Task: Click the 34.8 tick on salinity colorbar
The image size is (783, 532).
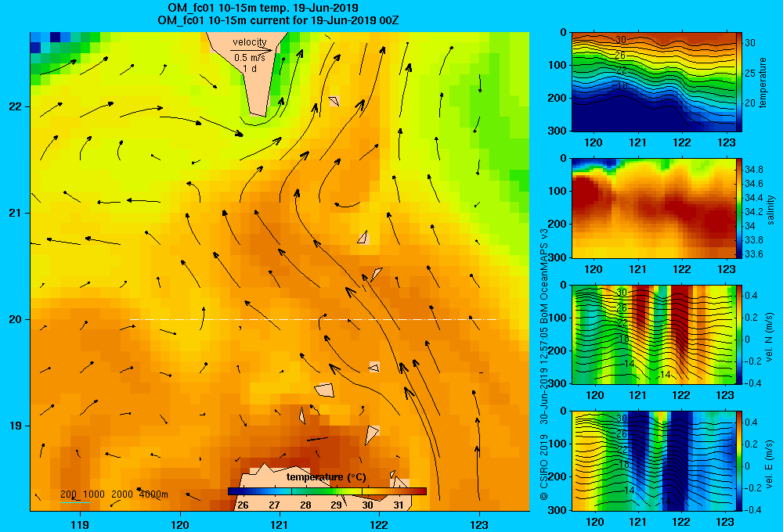Action: (753, 170)
